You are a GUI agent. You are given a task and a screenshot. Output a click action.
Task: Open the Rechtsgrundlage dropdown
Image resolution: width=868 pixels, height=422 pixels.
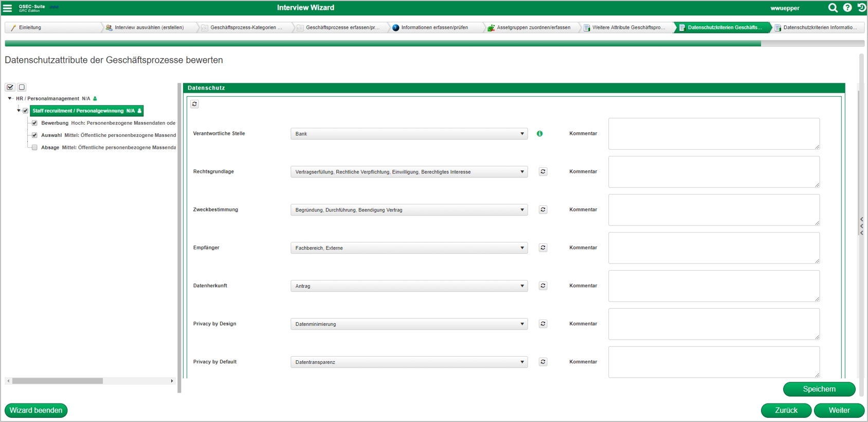tap(409, 172)
